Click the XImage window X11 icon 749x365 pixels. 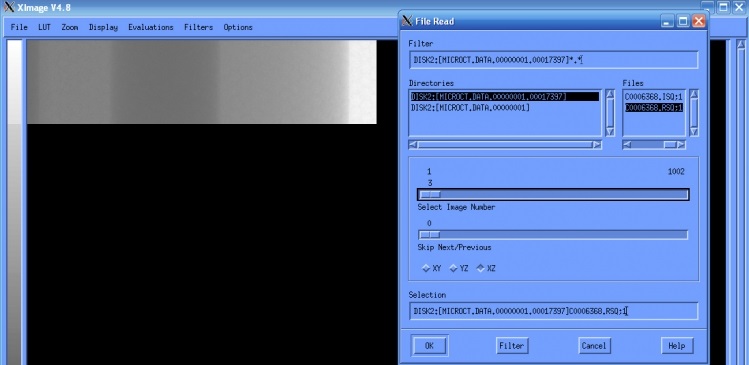(9, 7)
